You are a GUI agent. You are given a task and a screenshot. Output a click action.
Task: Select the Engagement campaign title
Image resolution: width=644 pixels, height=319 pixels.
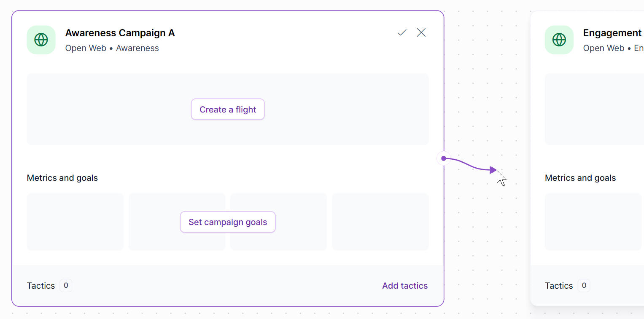(x=612, y=33)
